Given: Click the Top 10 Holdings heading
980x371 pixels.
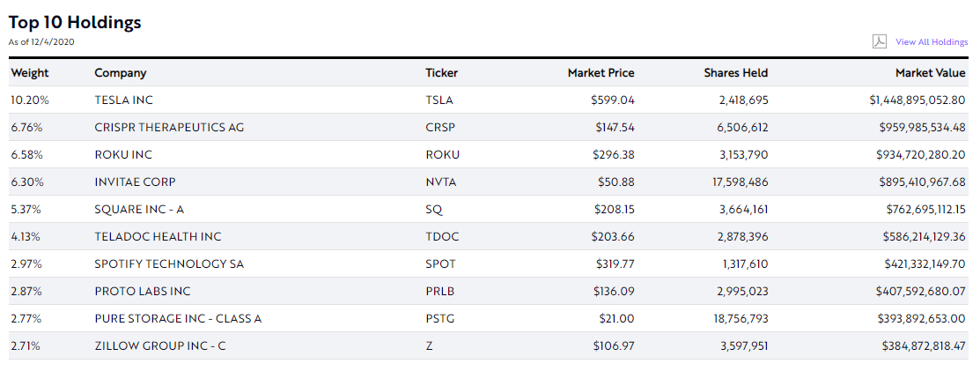Looking at the screenshot, I should click(75, 23).
